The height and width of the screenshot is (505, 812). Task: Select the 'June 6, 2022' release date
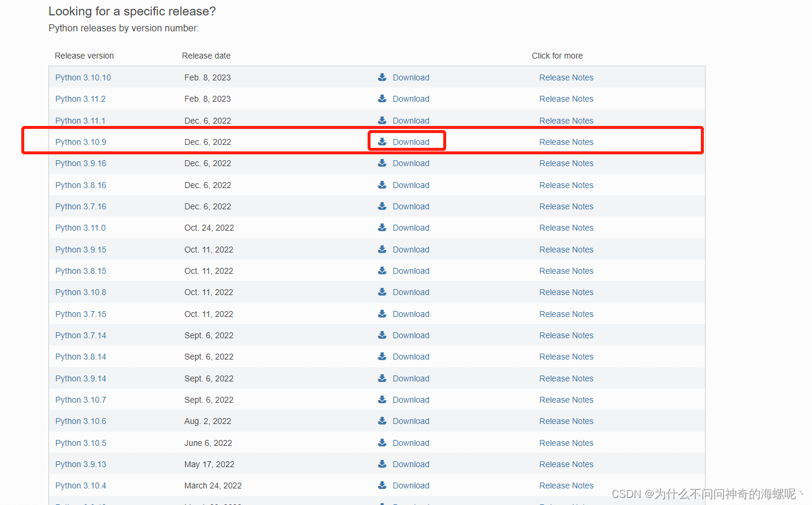point(209,443)
